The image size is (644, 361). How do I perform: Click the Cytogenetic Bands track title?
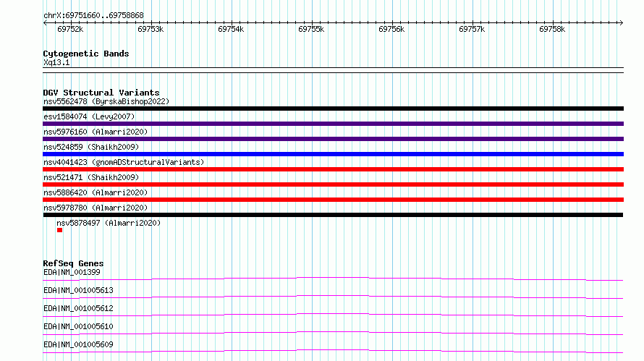pos(86,54)
